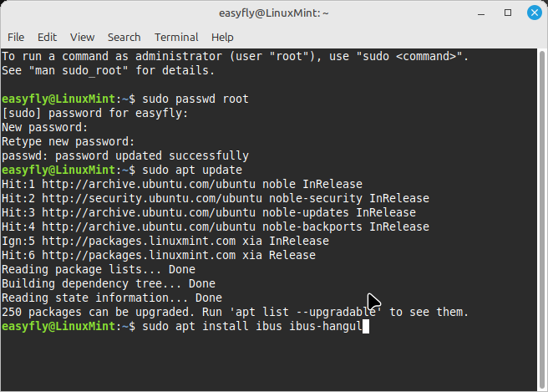
Task: Click the 'sudo apt update' command line
Action: coord(122,170)
